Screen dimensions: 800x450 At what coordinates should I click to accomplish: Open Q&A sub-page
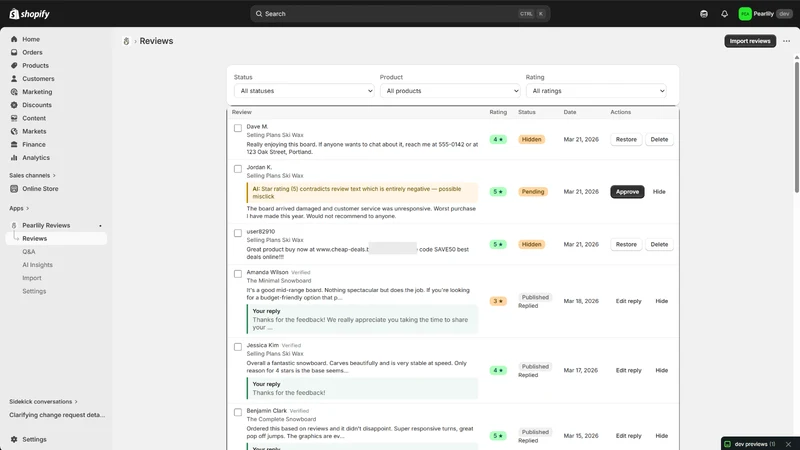(x=29, y=252)
